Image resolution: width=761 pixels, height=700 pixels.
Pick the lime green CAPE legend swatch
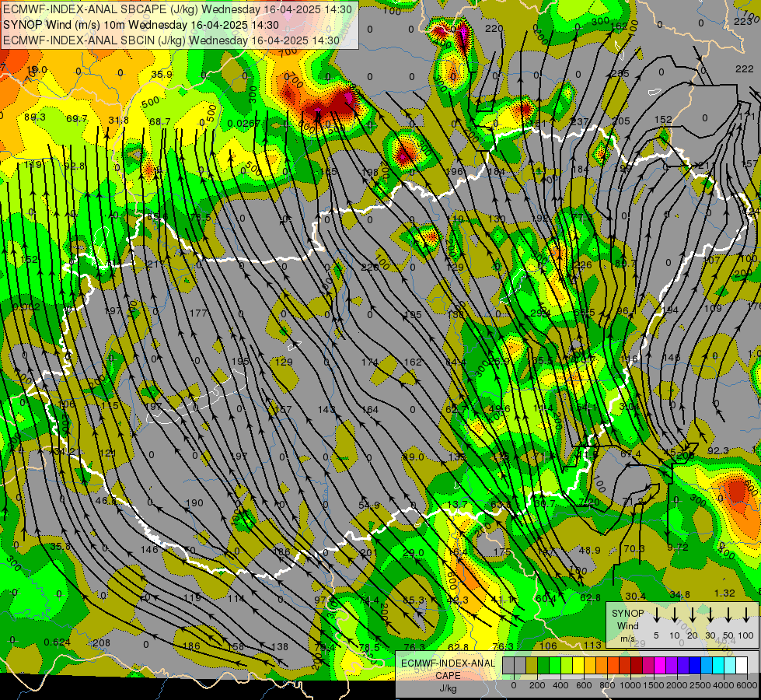555,666
